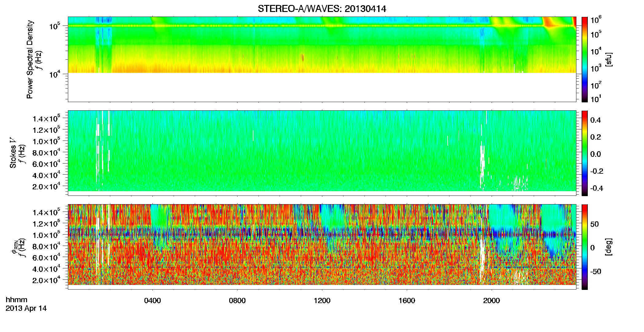Click the "-0.4" label on the Stokes color bar
The image size is (644, 332).
[597, 188]
